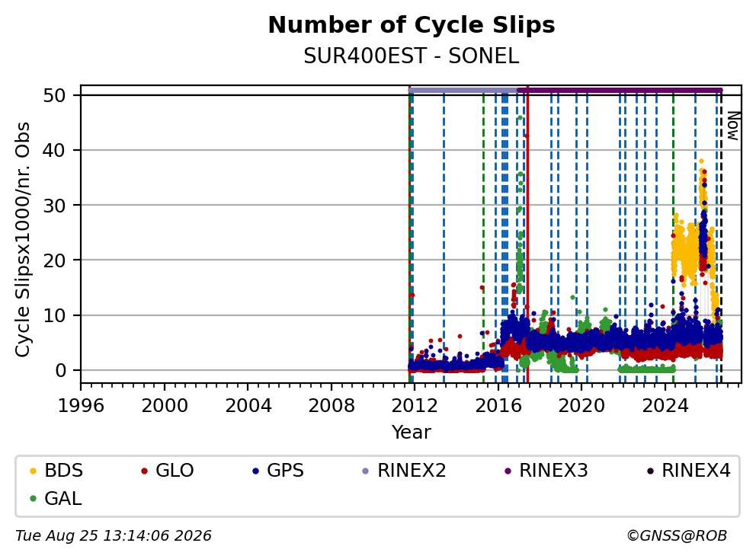Click the dark purple RINEX3 bar at top
The image size is (756, 559).
tap(620, 90)
